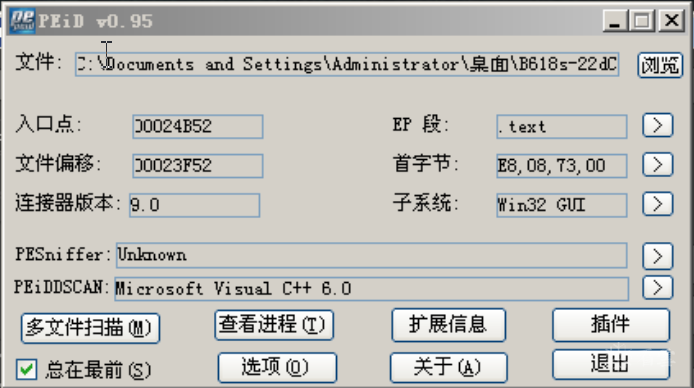Toggle the stay on top (总在最前) checkbox
This screenshot has height=388, width=694.
(x=26, y=369)
